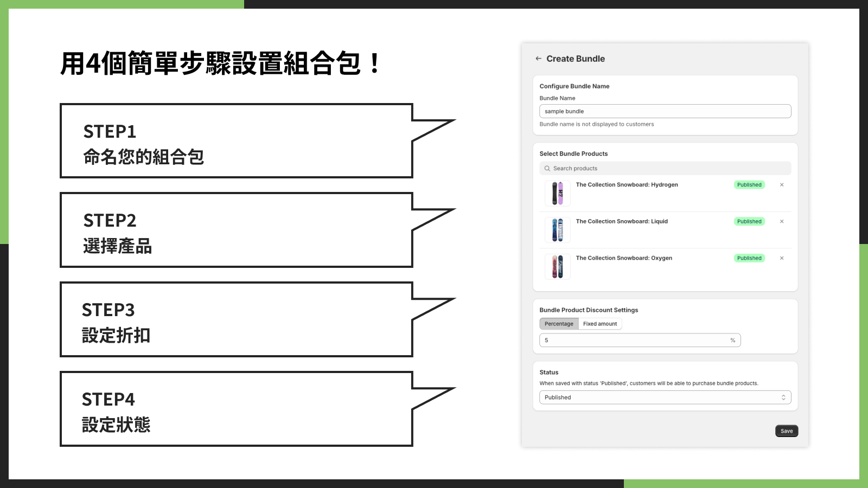The image size is (868, 488).
Task: Click the STEP1 callout box
Action: coord(237,141)
